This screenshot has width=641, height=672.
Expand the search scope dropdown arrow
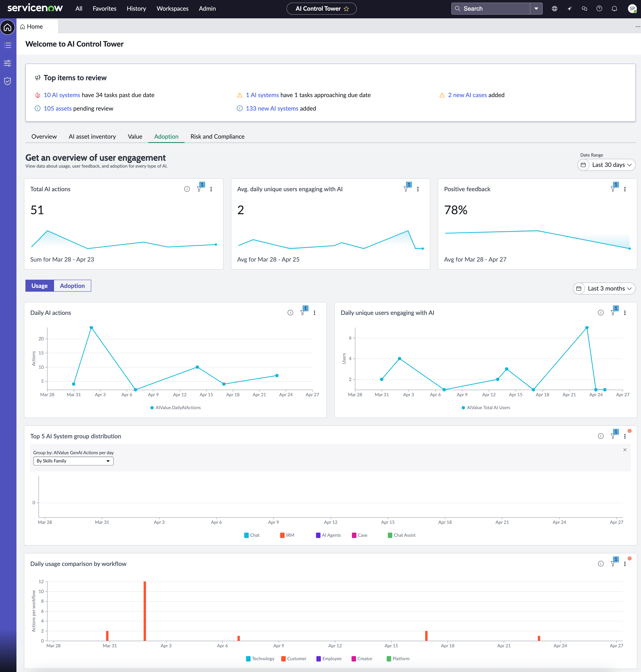coord(536,9)
